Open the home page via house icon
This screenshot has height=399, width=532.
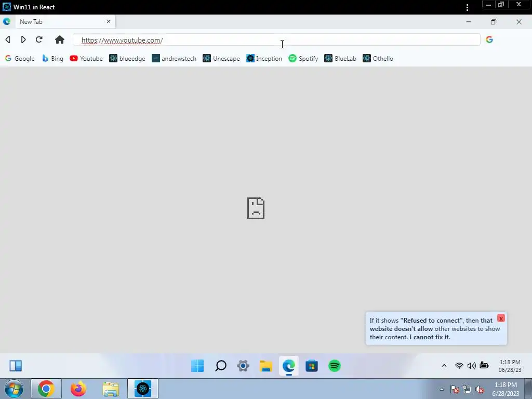click(x=60, y=39)
